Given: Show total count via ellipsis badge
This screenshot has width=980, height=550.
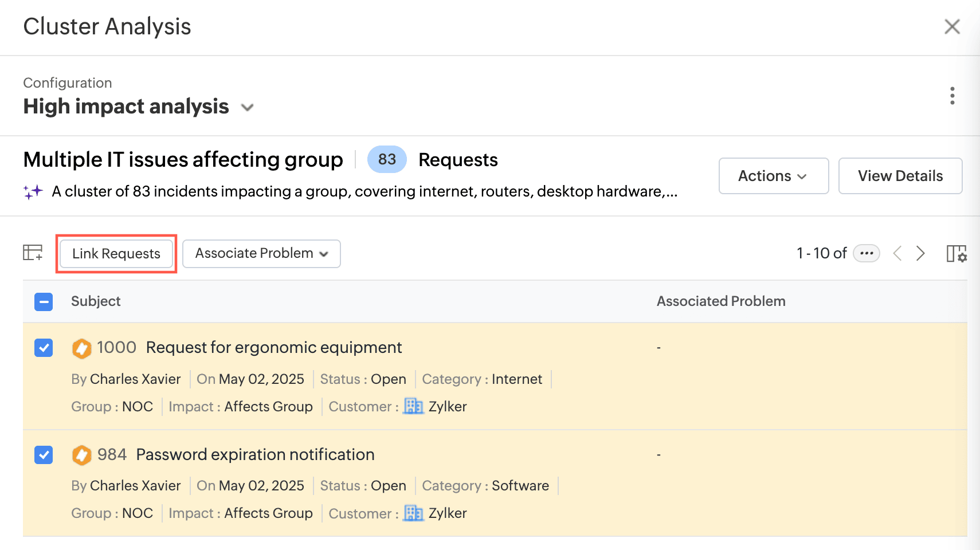Looking at the screenshot, I should (866, 253).
